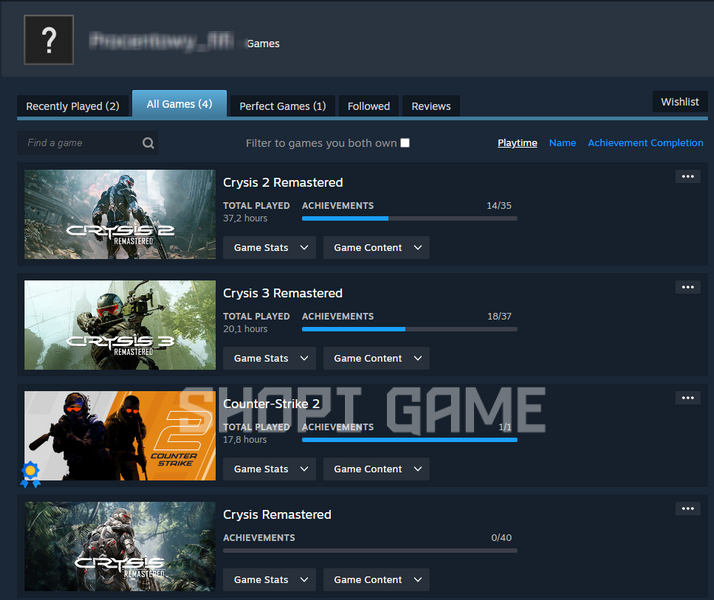The width and height of the screenshot is (714, 600).
Task: Sort games by Name
Action: pyautogui.click(x=562, y=143)
